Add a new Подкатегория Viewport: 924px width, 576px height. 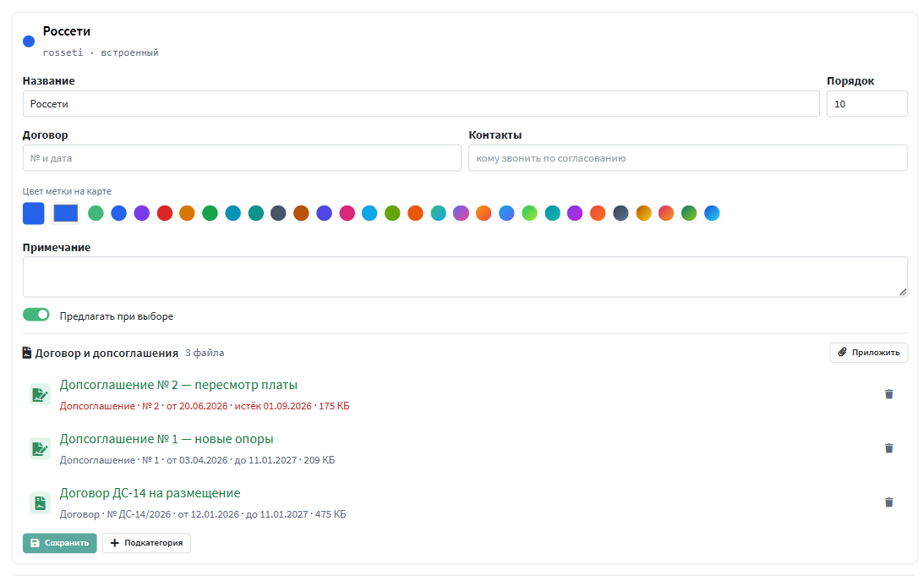click(x=146, y=543)
